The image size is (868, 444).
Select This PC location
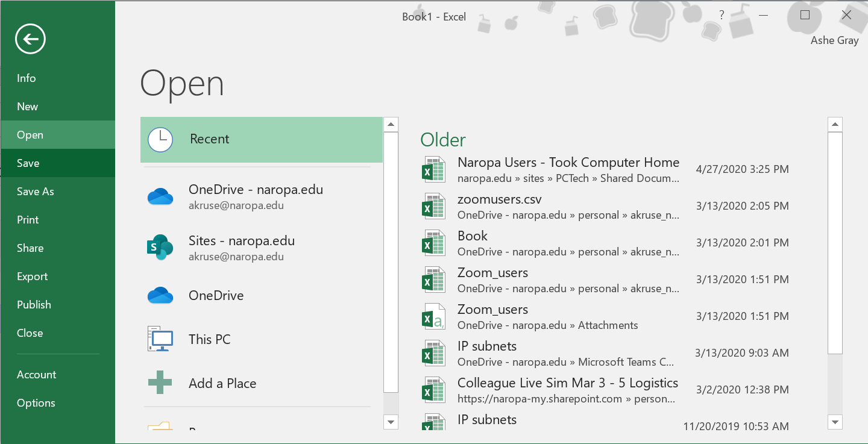pyautogui.click(x=262, y=339)
